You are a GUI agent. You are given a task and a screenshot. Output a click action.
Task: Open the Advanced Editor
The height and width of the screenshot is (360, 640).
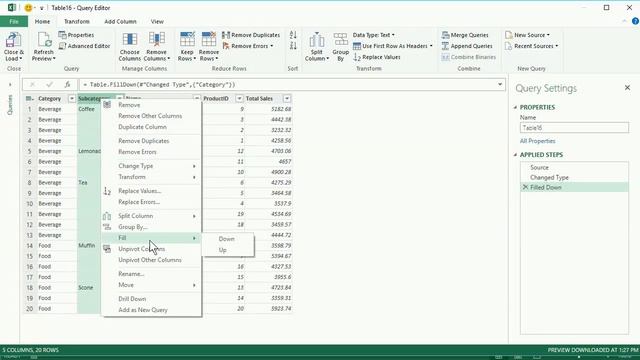pyautogui.click(x=84, y=46)
